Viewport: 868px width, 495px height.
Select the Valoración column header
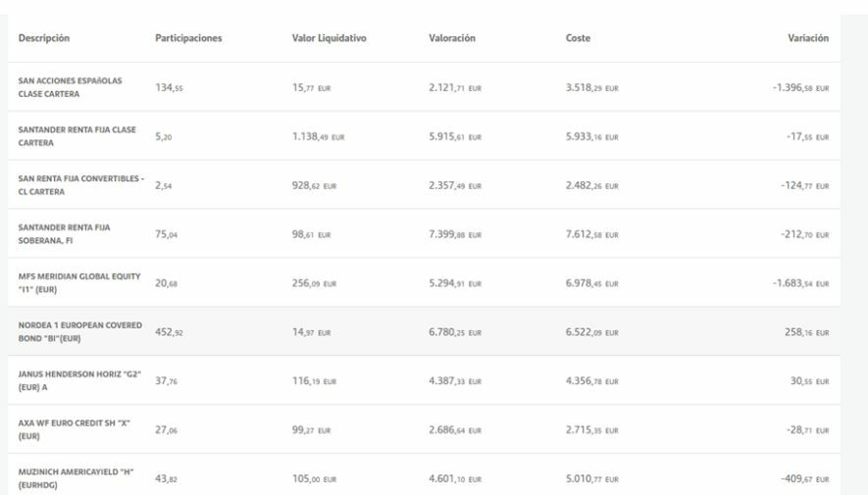(452, 38)
